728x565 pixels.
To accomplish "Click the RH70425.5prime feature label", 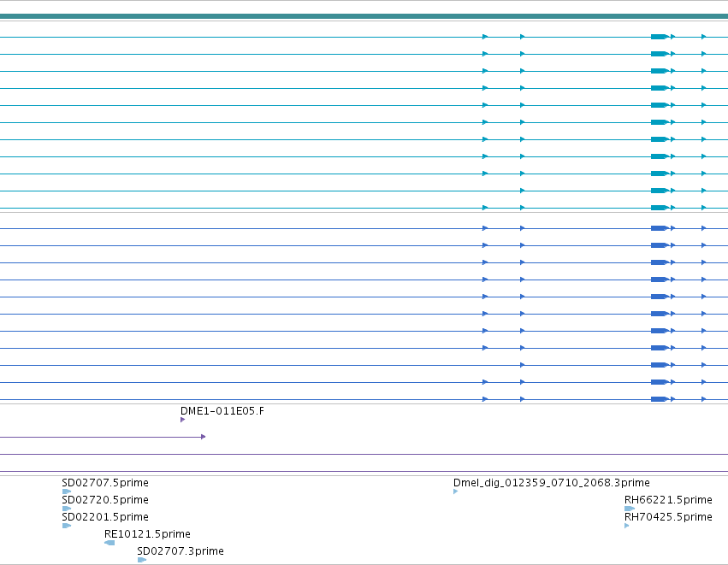I will coord(668,517).
